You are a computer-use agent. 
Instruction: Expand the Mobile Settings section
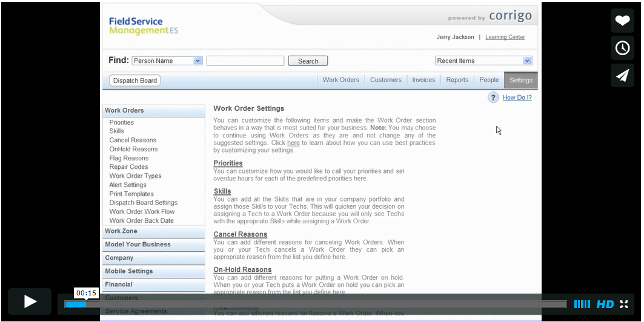tap(154, 271)
